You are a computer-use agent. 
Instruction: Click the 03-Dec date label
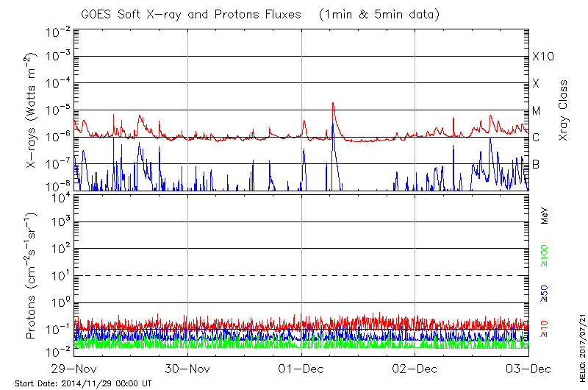(526, 368)
